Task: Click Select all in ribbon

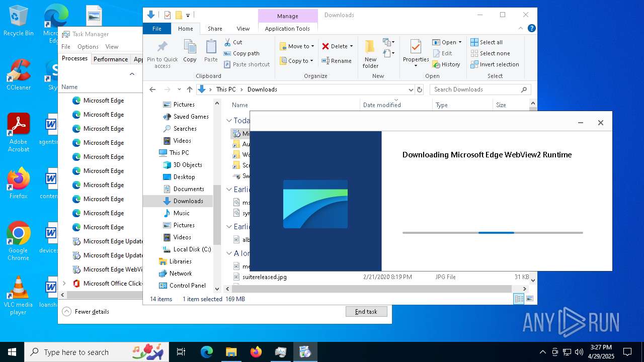Action: click(487, 42)
